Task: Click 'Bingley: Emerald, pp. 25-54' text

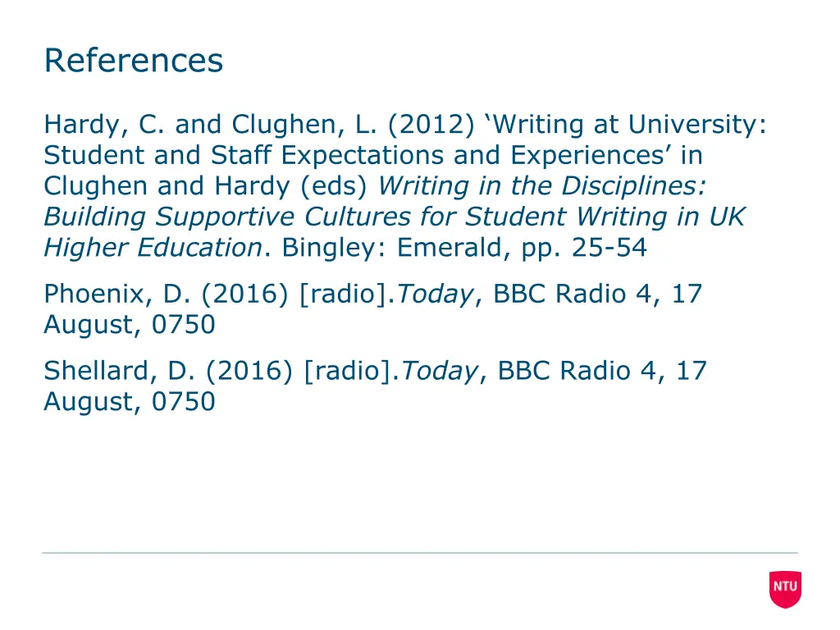Action: click(464, 248)
